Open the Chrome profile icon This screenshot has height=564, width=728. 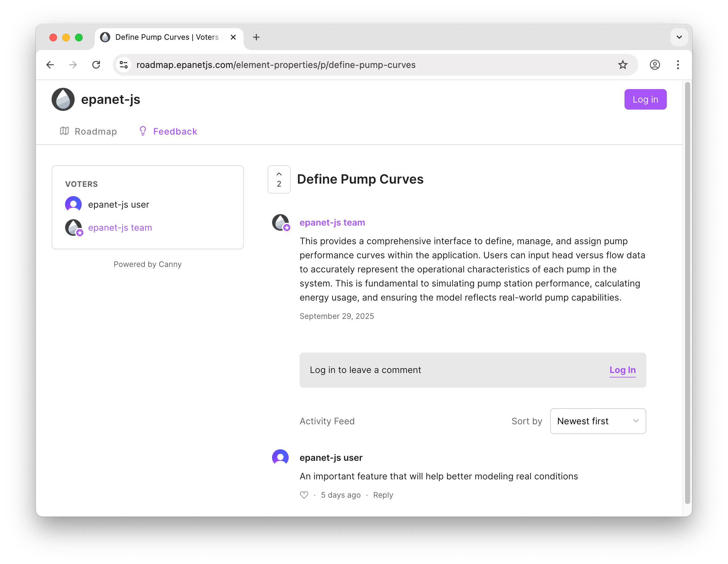(655, 65)
